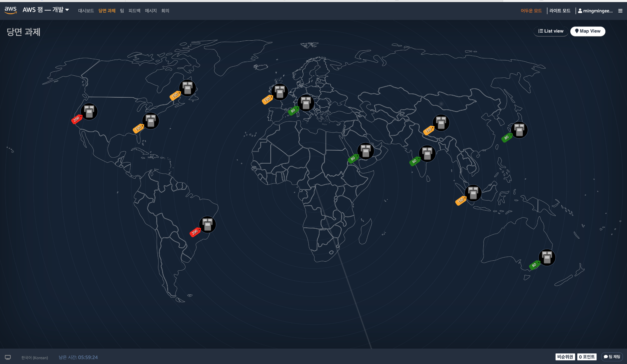Switch to Map View
This screenshot has height=364, width=627.
588,31
